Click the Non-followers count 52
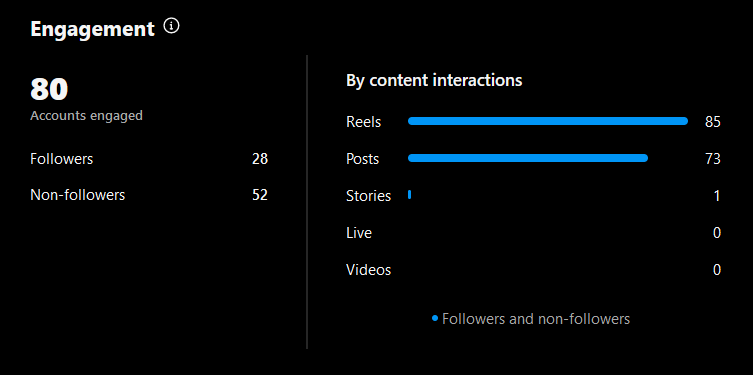Image resolution: width=753 pixels, height=375 pixels. (260, 195)
